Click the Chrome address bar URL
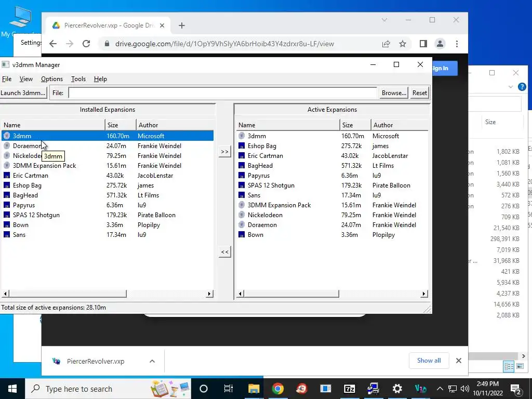532x399 pixels. 224,44
